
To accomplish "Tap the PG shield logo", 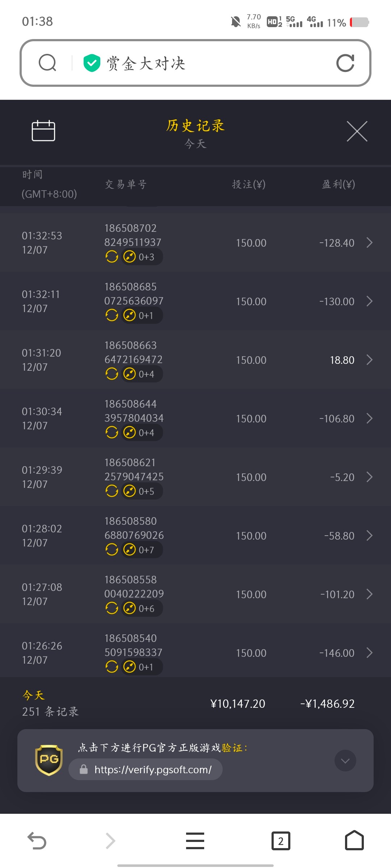I will pos(49,760).
